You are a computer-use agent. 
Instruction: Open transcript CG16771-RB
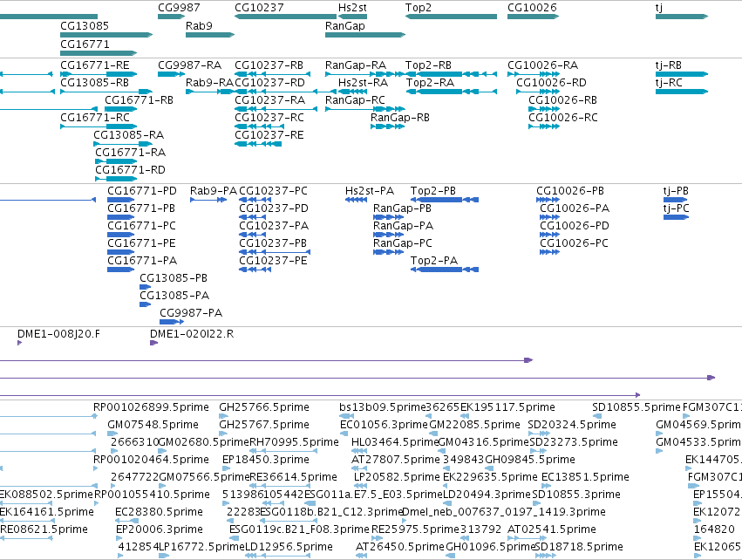[140, 100]
